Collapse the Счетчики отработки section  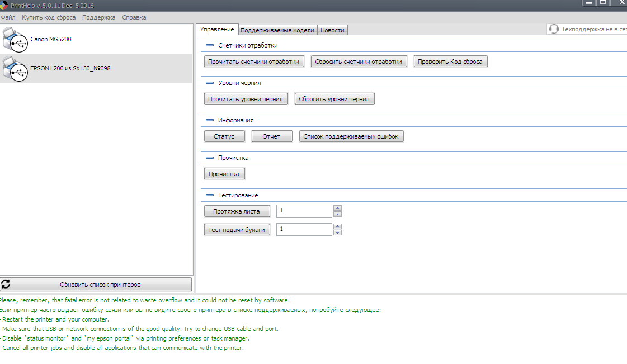pyautogui.click(x=210, y=45)
